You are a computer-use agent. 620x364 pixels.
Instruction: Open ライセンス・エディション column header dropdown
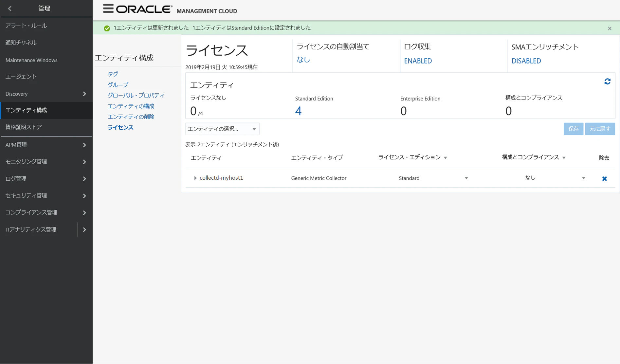(445, 158)
